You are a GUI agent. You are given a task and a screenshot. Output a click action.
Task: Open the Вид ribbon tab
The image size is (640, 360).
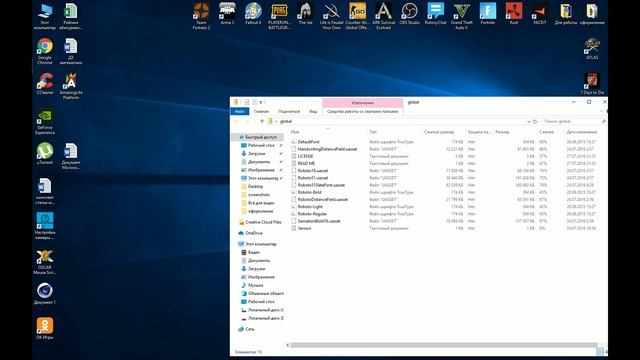313,111
